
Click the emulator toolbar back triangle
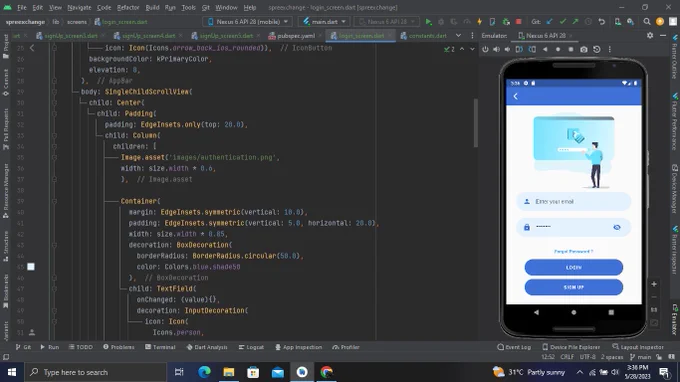tap(545, 49)
